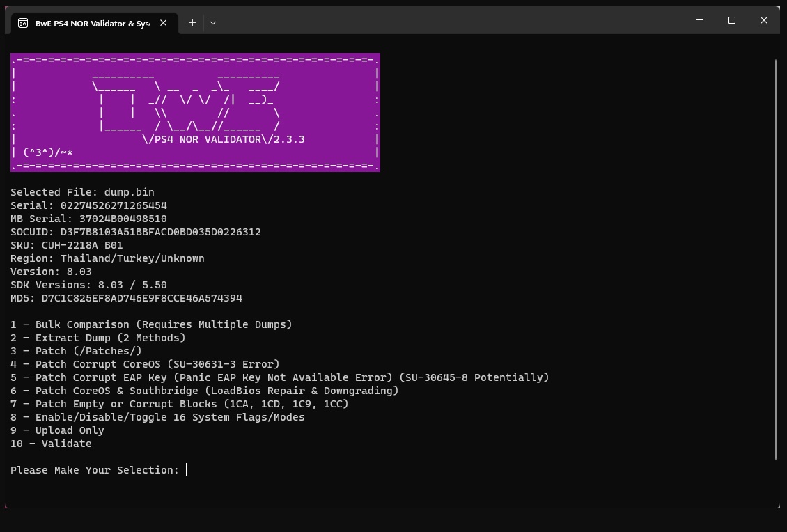The height and width of the screenshot is (532, 787).
Task: Click the 'Version: 8.03' line
Action: pyautogui.click(x=52, y=272)
